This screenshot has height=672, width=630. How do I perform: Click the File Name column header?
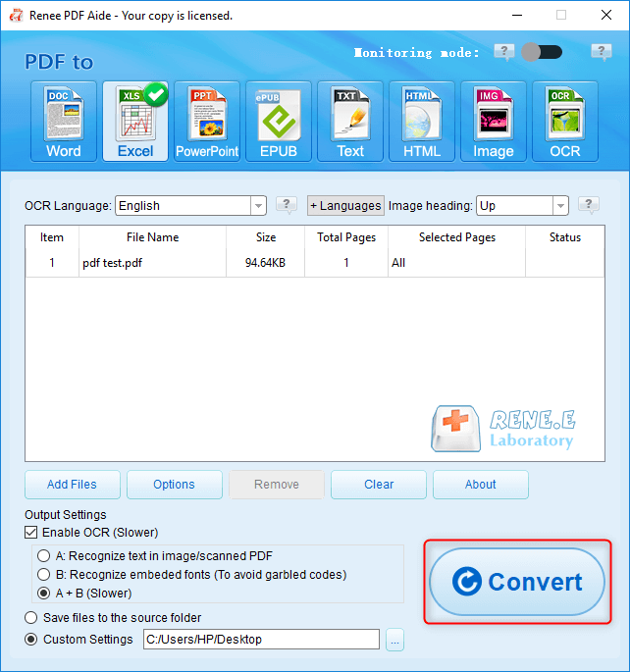point(152,237)
